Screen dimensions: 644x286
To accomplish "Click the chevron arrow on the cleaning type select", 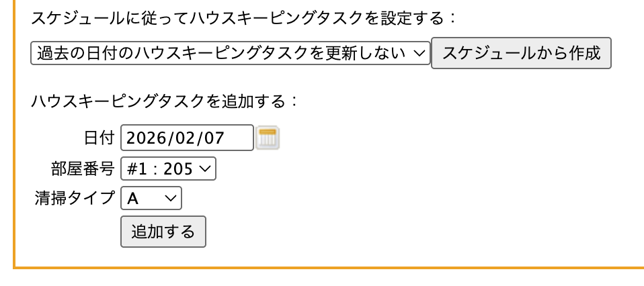I will (171, 198).
